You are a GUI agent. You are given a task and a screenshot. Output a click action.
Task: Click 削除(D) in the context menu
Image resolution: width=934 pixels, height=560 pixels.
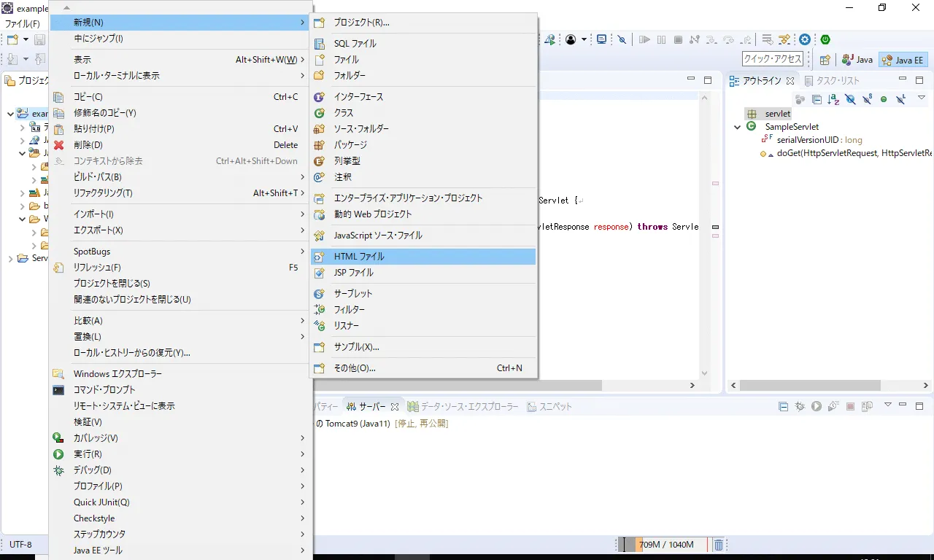(x=180, y=145)
